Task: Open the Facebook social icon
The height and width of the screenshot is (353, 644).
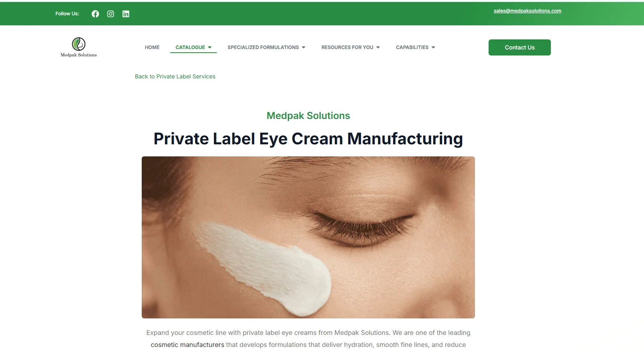Action: coord(95,14)
